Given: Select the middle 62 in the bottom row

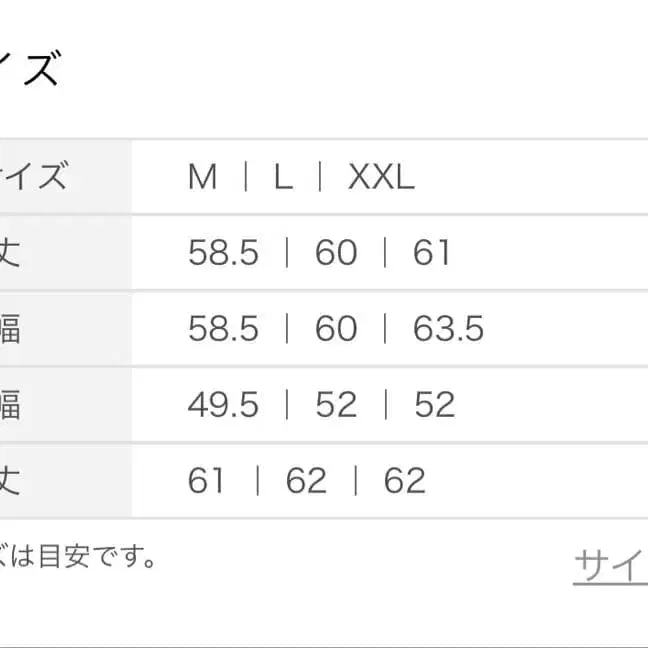Looking at the screenshot, I should point(306,481).
